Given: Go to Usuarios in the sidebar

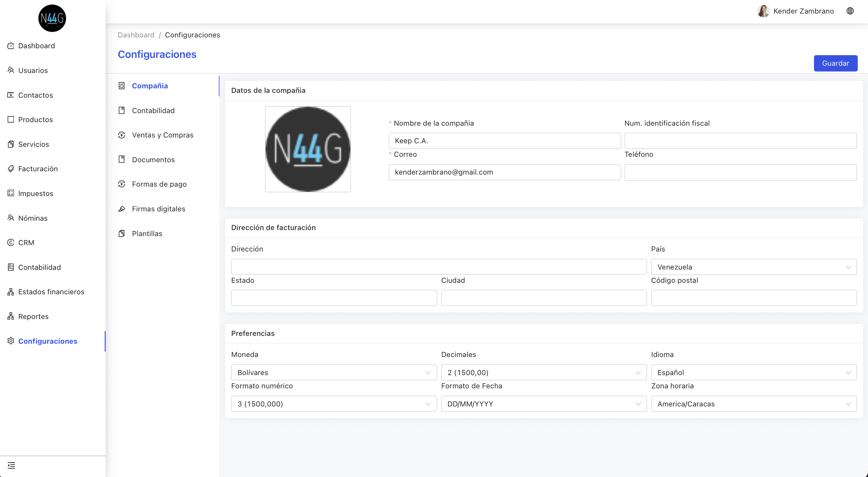Looking at the screenshot, I should (x=53, y=70).
